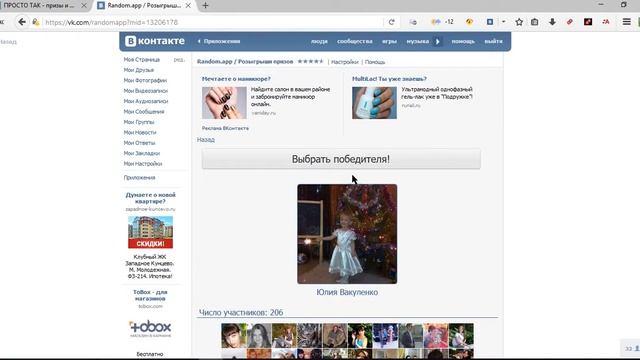Viewport: 640px width, 360px height.
Task: Click the СКИДКИ! building ad image
Action: pyautogui.click(x=150, y=232)
